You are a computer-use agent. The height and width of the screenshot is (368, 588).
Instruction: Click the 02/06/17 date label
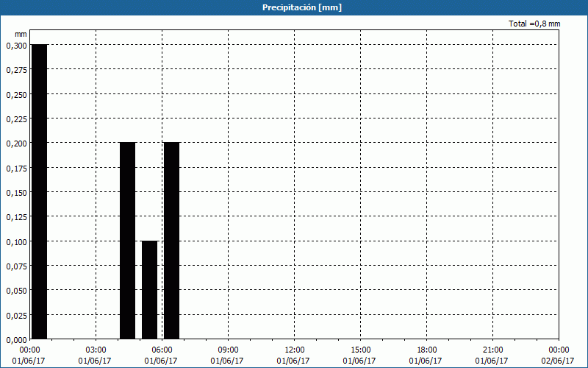coord(558,361)
